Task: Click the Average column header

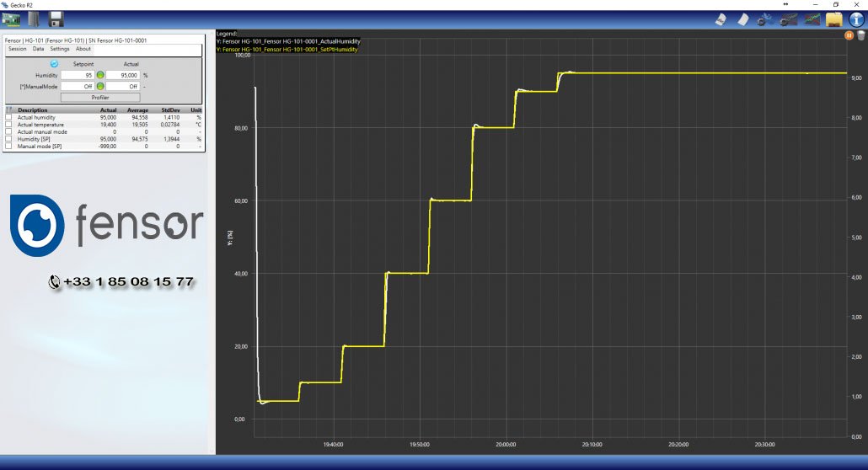Action: coord(138,110)
